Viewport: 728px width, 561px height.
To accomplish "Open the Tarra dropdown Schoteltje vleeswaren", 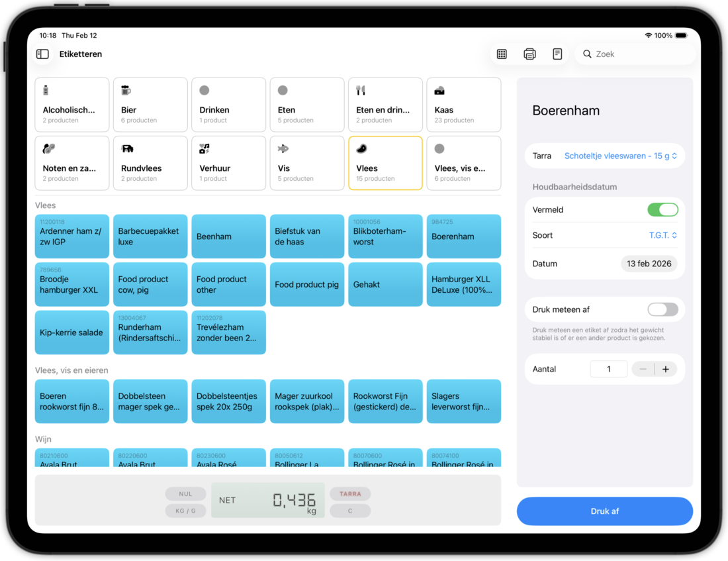I will (x=620, y=156).
